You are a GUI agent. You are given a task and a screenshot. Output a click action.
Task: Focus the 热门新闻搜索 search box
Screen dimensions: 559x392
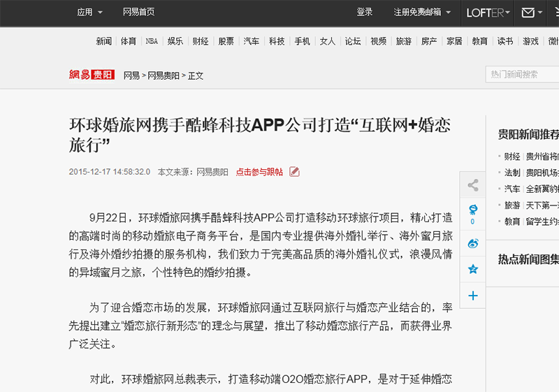[522, 75]
